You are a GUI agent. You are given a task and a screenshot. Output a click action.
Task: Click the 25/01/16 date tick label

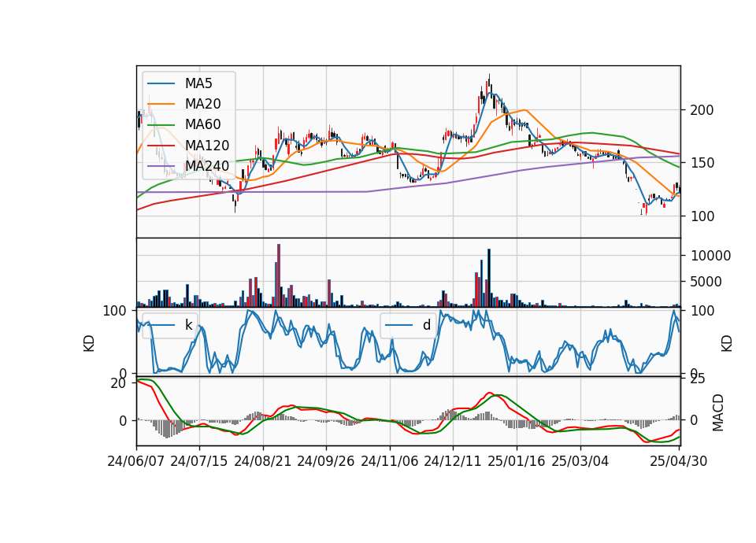point(517,461)
